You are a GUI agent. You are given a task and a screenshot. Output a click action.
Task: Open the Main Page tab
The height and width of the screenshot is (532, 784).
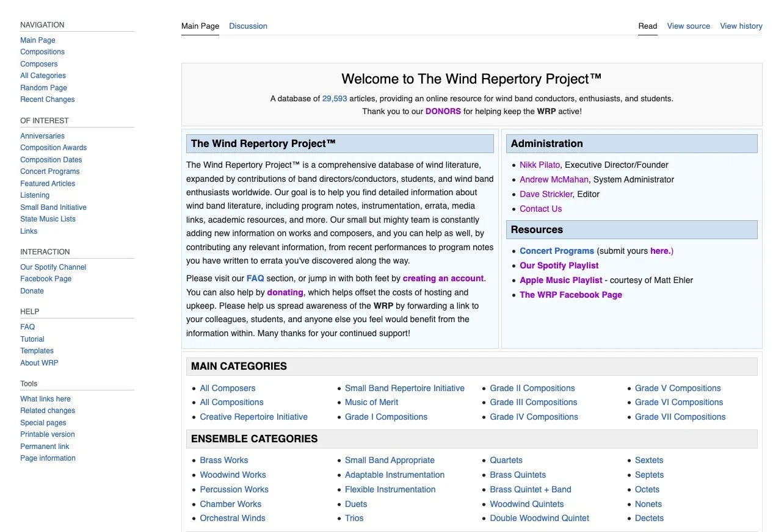point(200,26)
